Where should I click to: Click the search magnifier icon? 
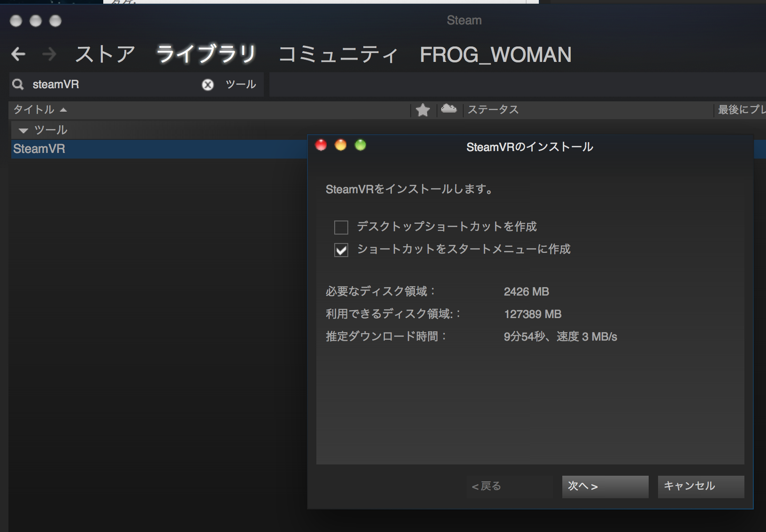(18, 84)
